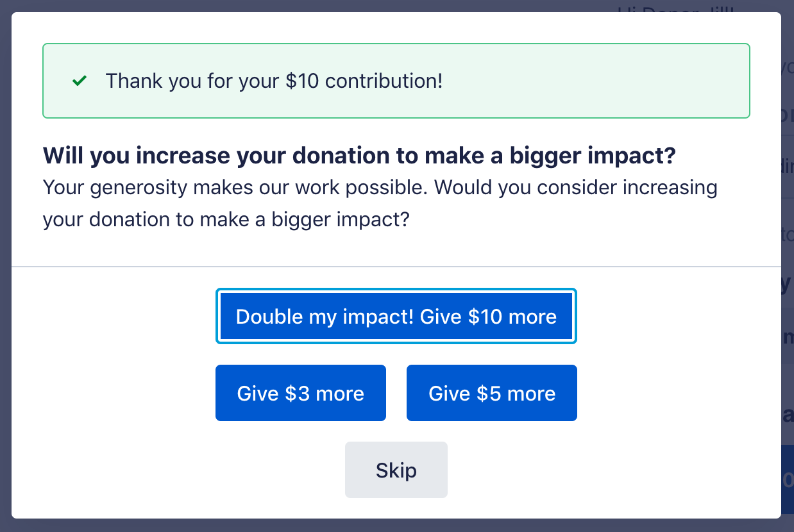794x532 pixels.
Task: Click the green thank-you confirmation banner
Action: coord(577,81)
